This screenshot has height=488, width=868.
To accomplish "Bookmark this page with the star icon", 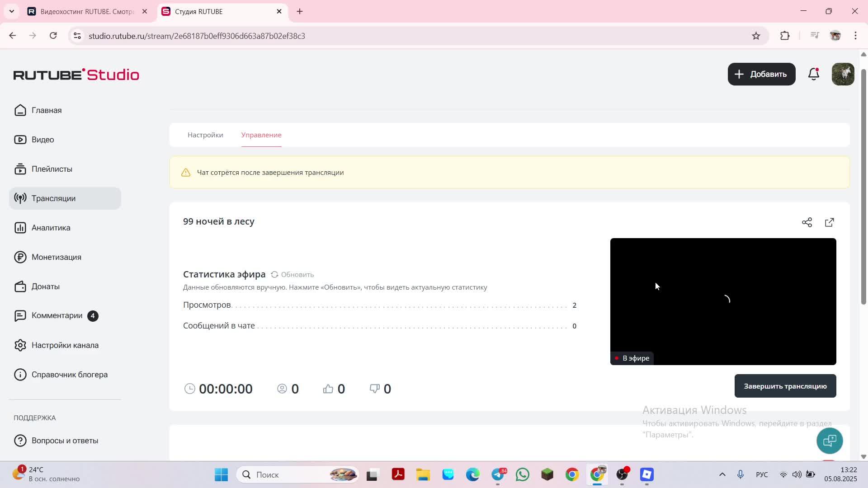I will click(x=756, y=36).
